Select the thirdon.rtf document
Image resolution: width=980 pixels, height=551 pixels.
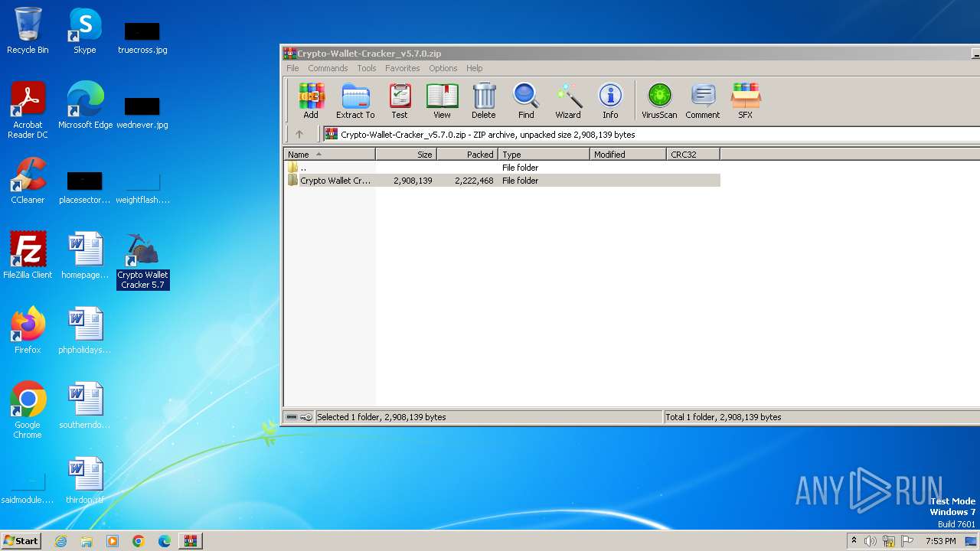point(85,481)
